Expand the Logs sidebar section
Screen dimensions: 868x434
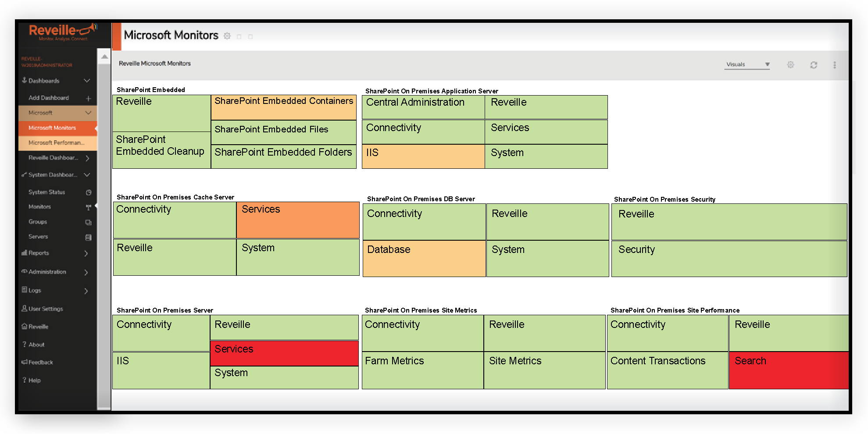[86, 291]
